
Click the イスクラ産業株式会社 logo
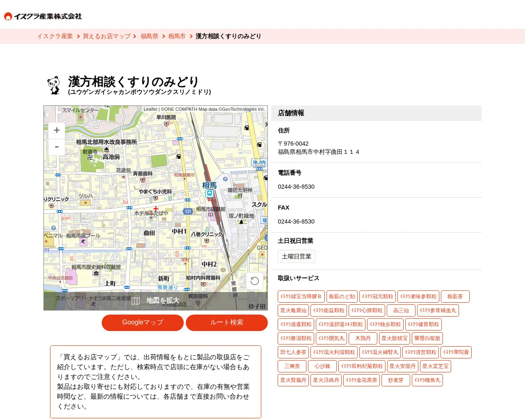click(x=43, y=16)
